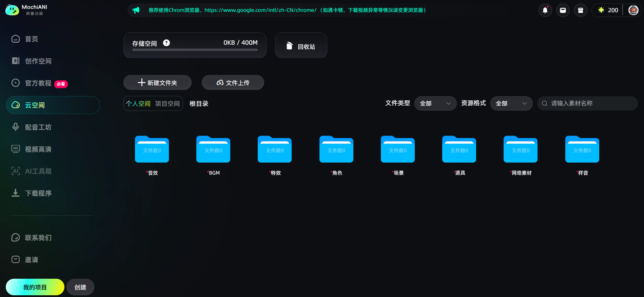Expand the 资源格式 dropdown
The height and width of the screenshot is (297, 644).
(x=511, y=103)
